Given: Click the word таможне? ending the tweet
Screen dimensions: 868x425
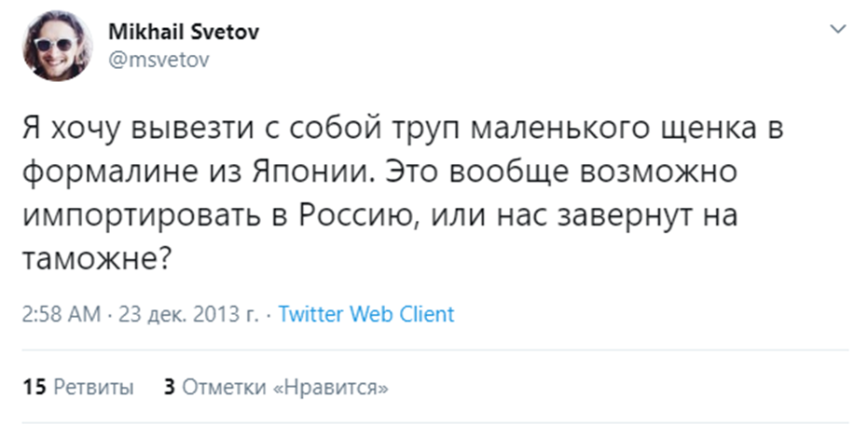Looking at the screenshot, I should (x=94, y=260).
